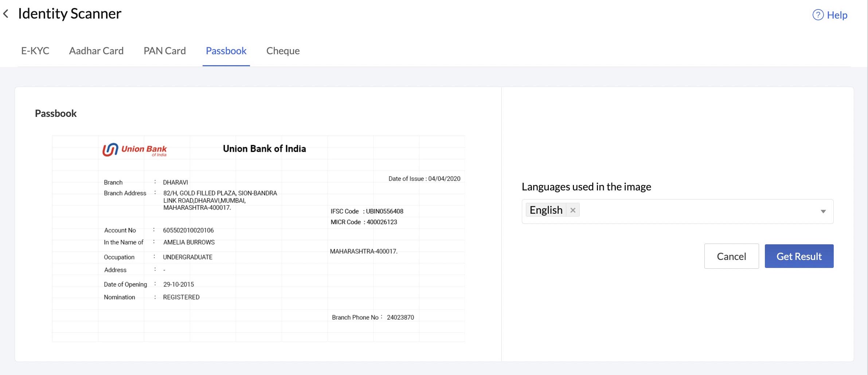
Task: Open the Cheque tab
Action: coord(283,51)
